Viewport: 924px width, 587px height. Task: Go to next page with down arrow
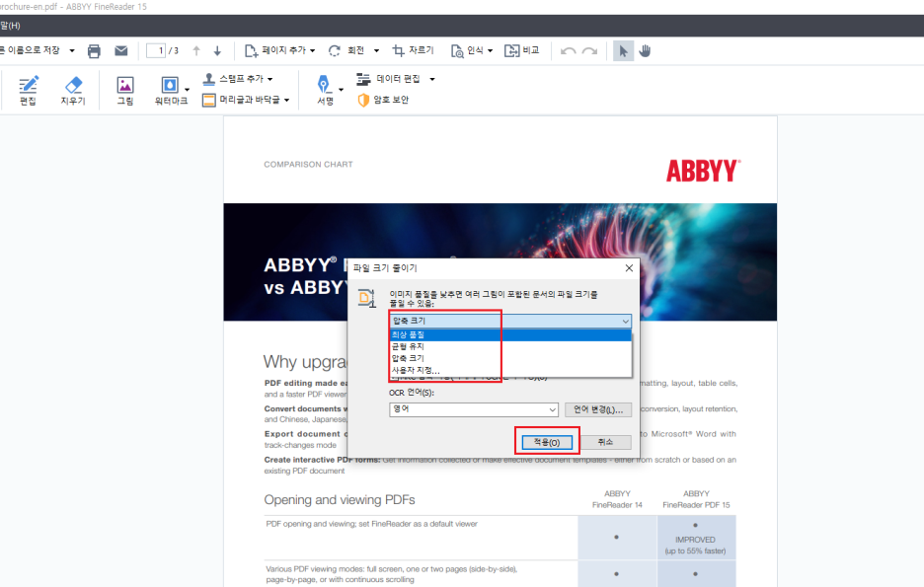(x=217, y=51)
